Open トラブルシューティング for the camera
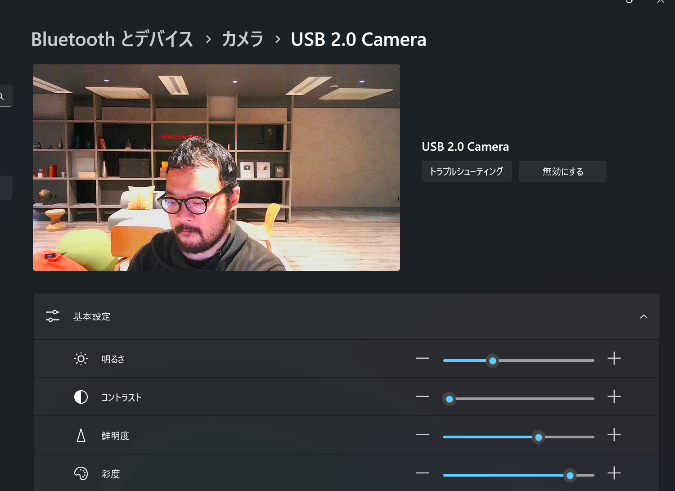 point(467,172)
